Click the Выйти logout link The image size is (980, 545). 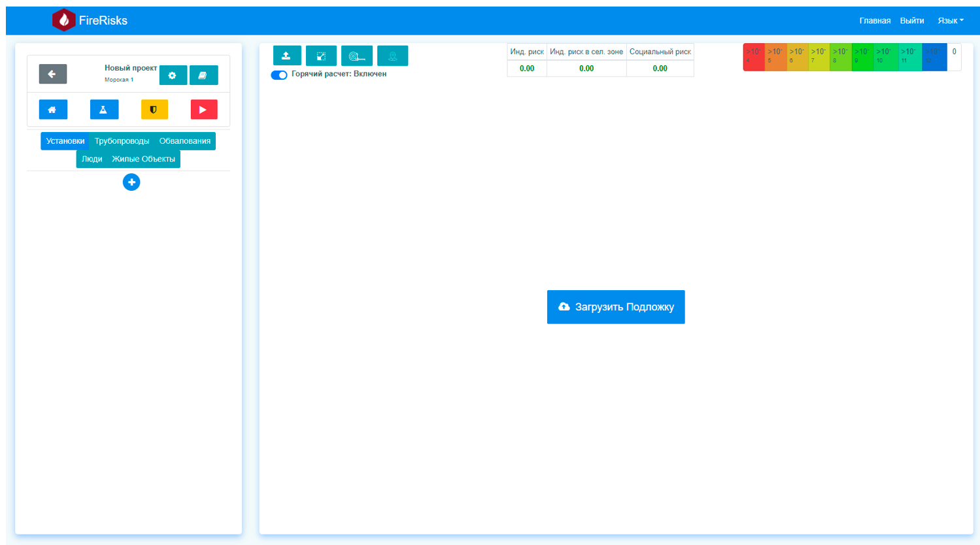(x=912, y=21)
